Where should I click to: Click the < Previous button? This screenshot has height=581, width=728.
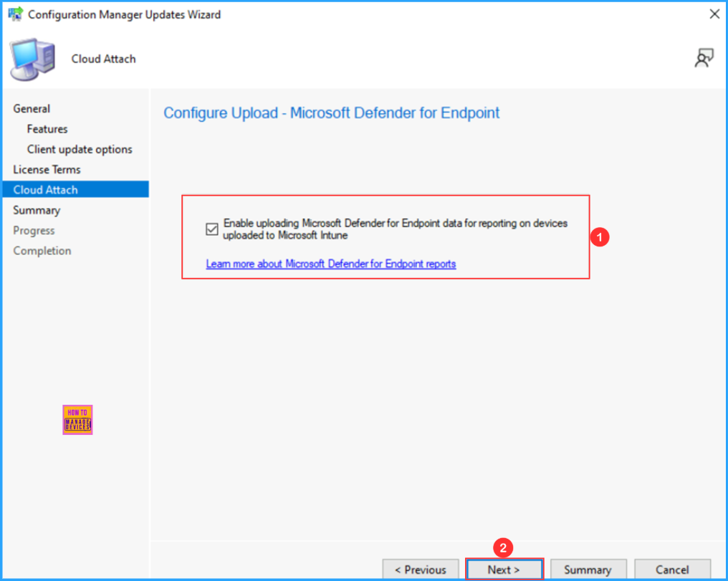[421, 569]
